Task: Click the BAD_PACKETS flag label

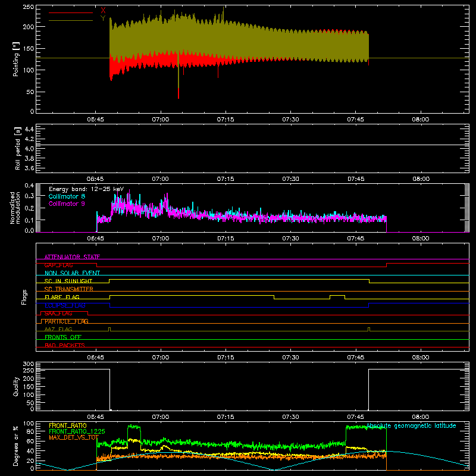Action: [65, 345]
